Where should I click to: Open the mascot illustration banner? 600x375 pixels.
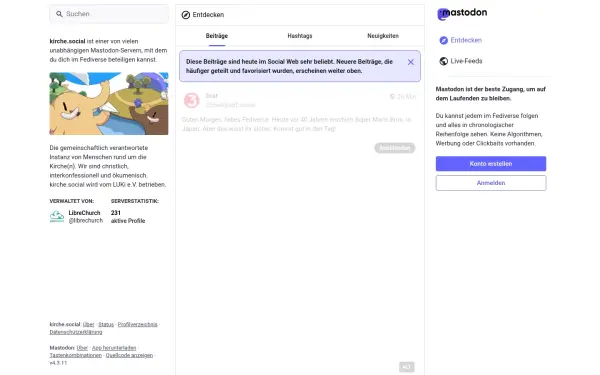point(109,103)
